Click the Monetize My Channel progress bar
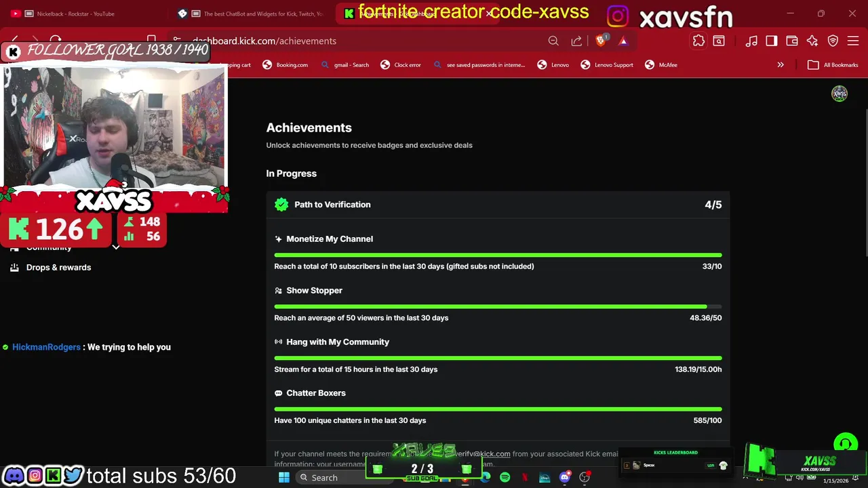 [498, 256]
